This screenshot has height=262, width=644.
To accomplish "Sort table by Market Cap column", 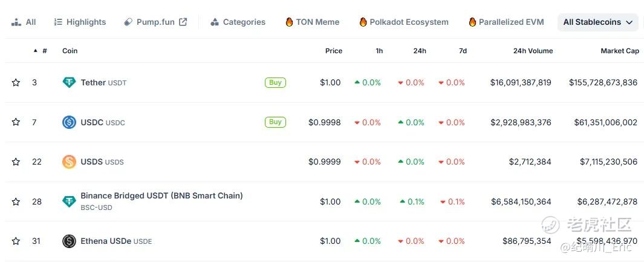I will [x=619, y=51].
